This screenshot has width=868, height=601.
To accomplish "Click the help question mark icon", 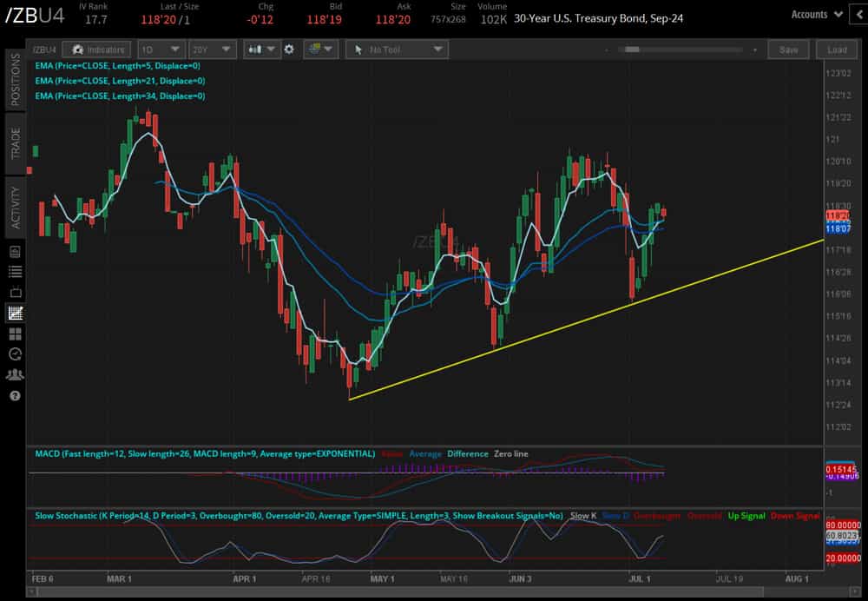I will 15,395.
